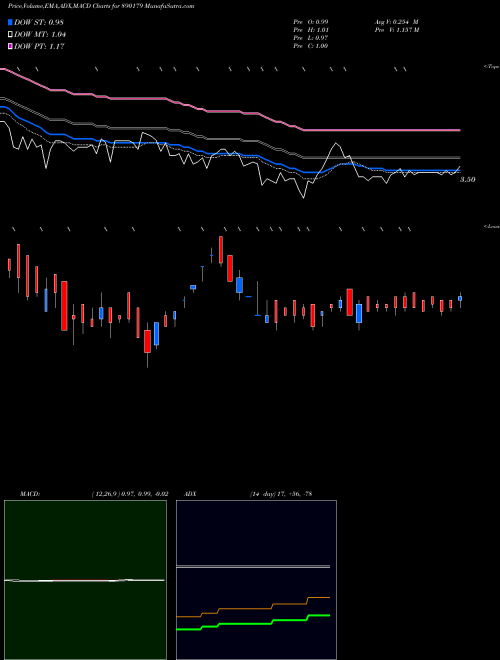Click the orange line in the ADX panel
This screenshot has width=500, height=660.
253,607
